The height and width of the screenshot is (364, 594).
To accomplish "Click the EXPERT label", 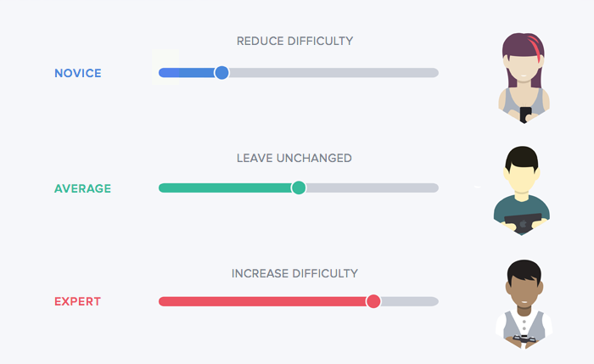I will coord(78,301).
